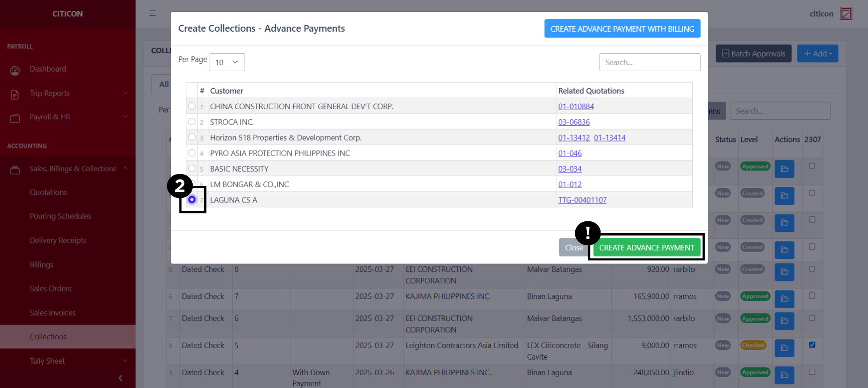Viewport: 868px width, 388px height.
Task: Collapse the sidebar with the arrow icon
Action: point(120,378)
